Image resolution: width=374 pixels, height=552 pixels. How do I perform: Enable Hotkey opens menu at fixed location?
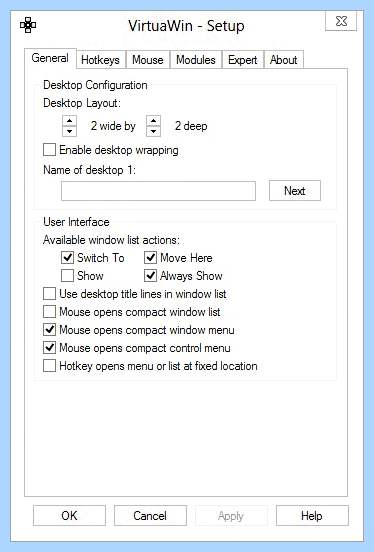tap(49, 366)
